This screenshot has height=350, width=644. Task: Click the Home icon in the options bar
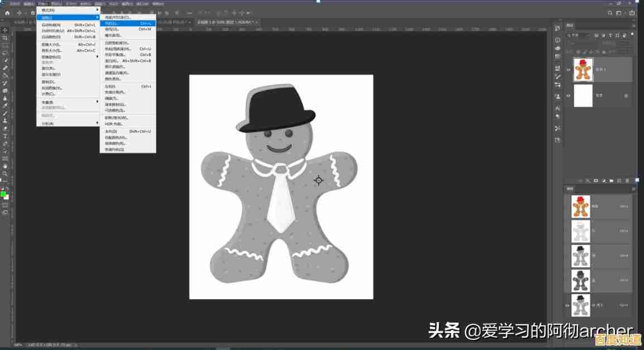(8, 12)
